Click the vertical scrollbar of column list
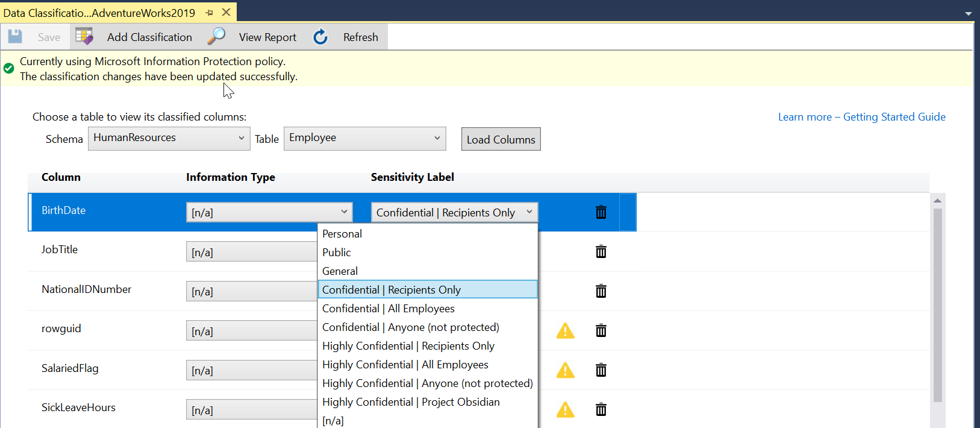The image size is (980, 428). 937,301
